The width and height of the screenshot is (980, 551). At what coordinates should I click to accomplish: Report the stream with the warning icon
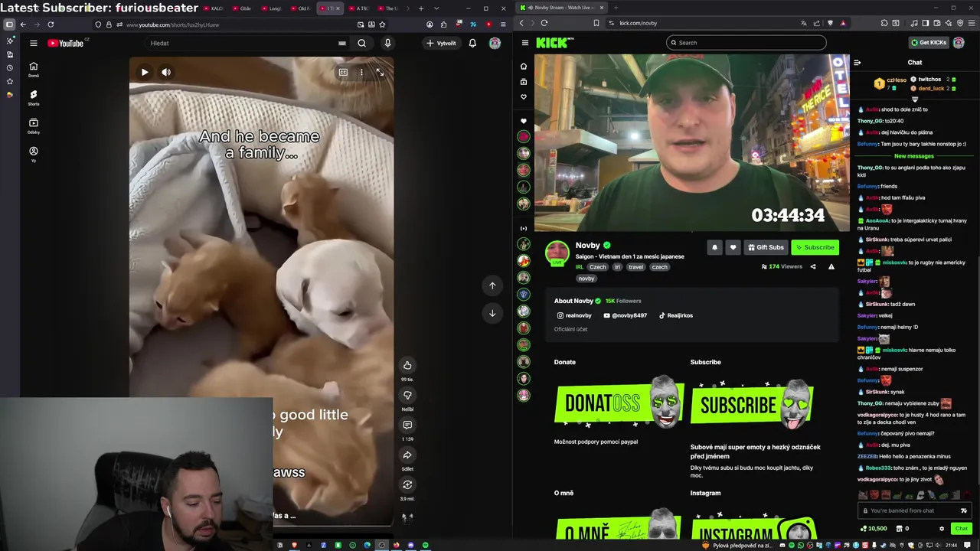tap(831, 267)
